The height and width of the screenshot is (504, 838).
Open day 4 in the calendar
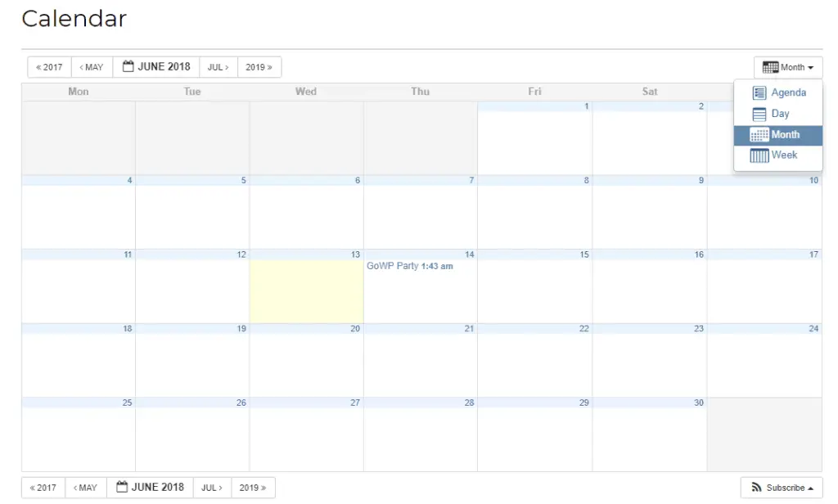click(129, 181)
